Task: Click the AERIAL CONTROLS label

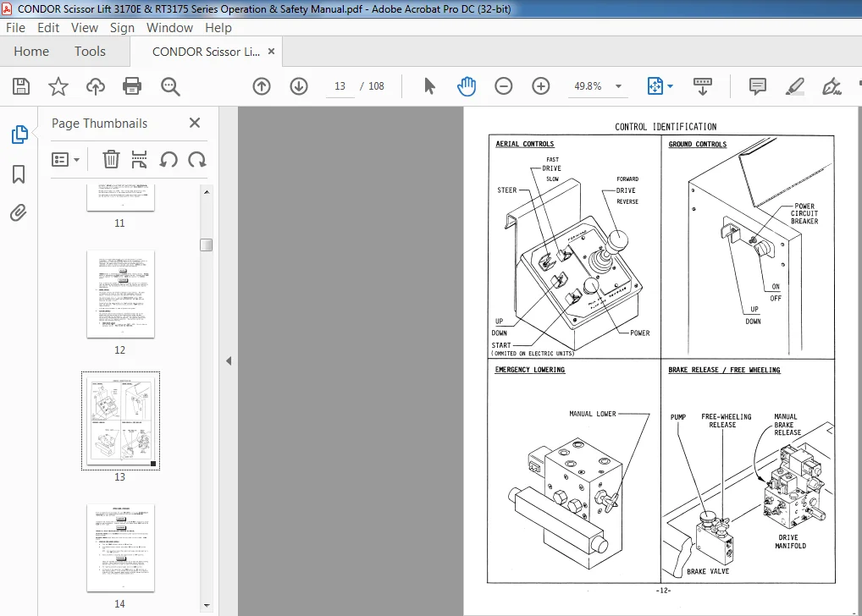Action: point(524,144)
